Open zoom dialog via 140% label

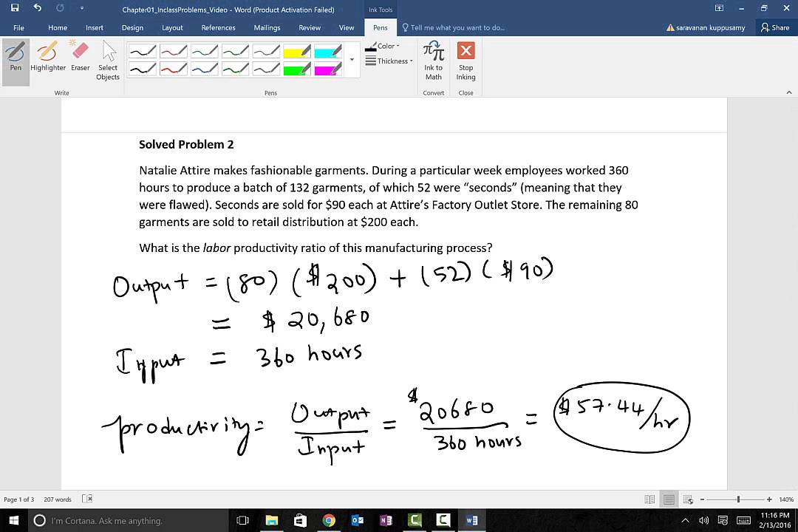[786, 499]
